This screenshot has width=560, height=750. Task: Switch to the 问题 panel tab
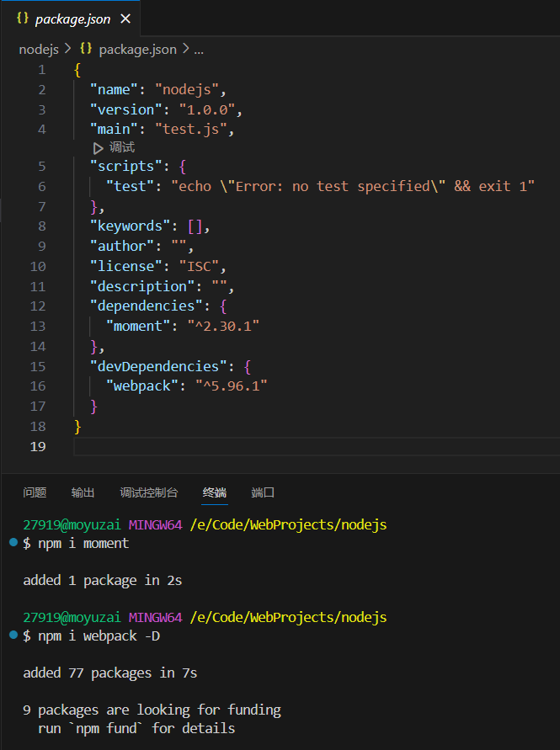point(35,492)
